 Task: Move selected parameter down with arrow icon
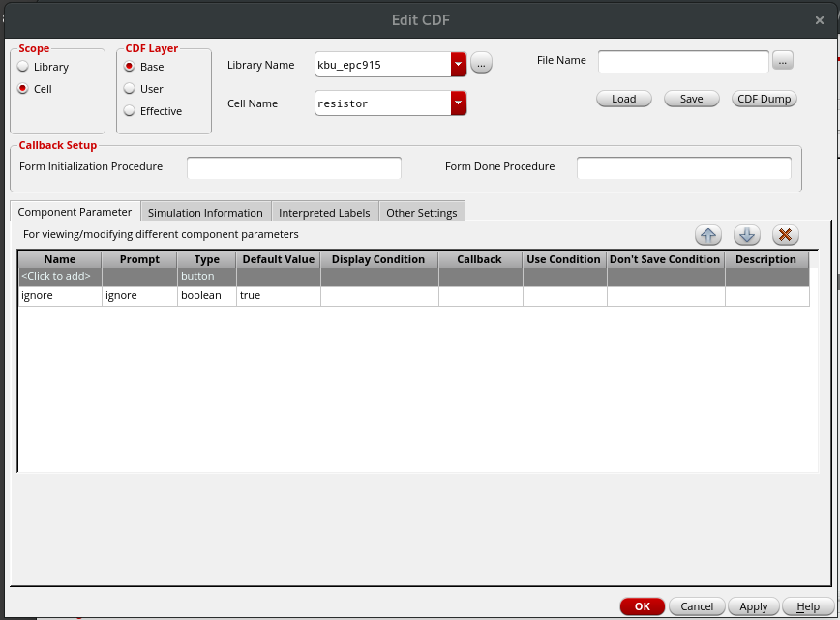point(746,235)
